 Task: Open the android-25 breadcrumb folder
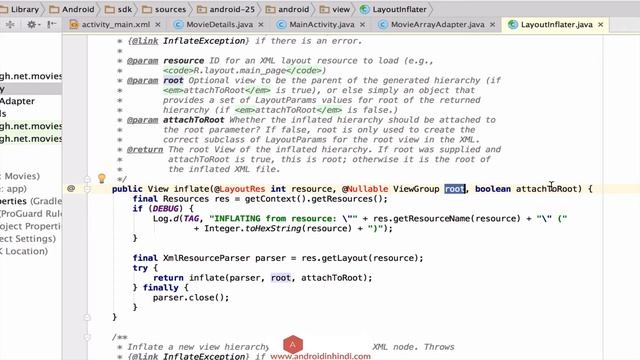click(x=232, y=9)
